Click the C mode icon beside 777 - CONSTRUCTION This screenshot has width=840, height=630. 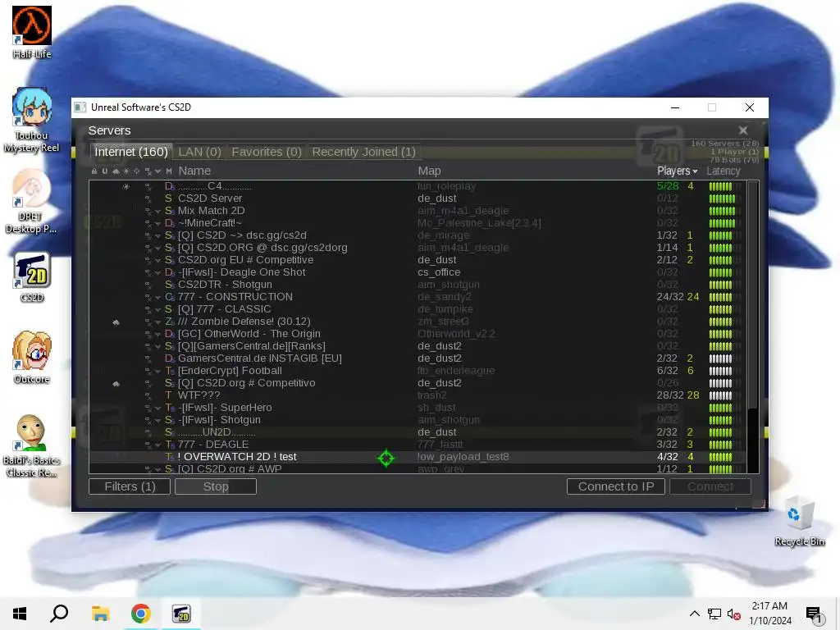click(x=169, y=297)
